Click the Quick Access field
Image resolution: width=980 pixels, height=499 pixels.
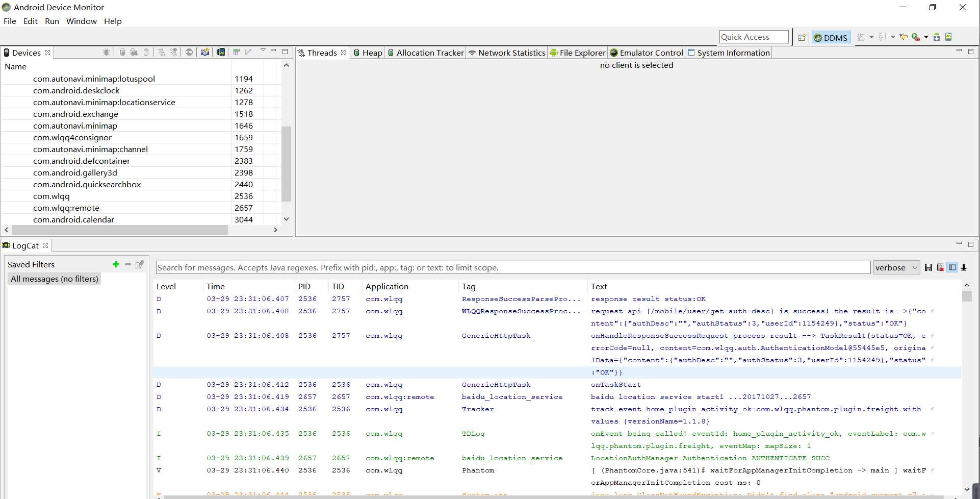754,37
